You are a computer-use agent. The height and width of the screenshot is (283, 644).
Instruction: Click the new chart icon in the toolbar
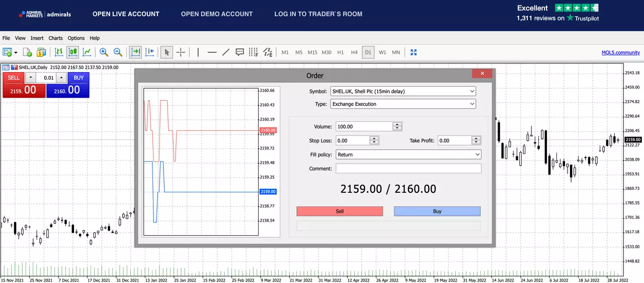coord(7,52)
